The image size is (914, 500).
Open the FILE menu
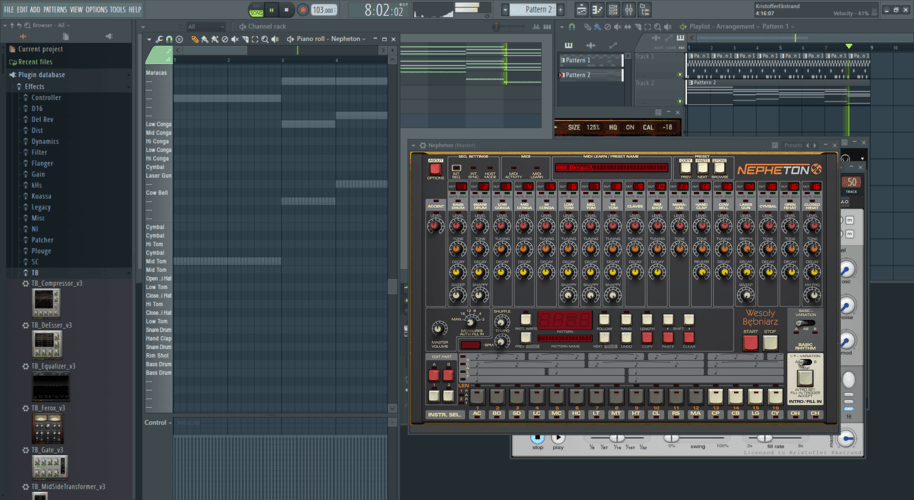9,10
